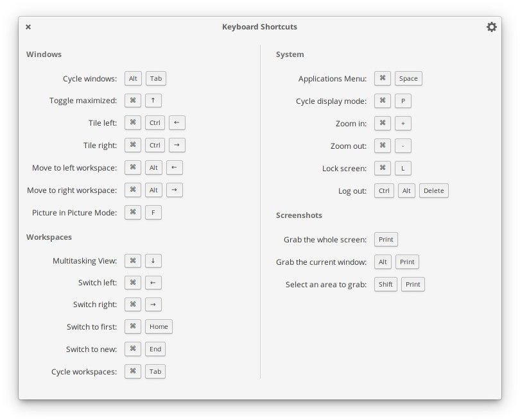The width and height of the screenshot is (520, 420).
Task: Click the Tab key next to Cycle windows
Action: click(156, 78)
